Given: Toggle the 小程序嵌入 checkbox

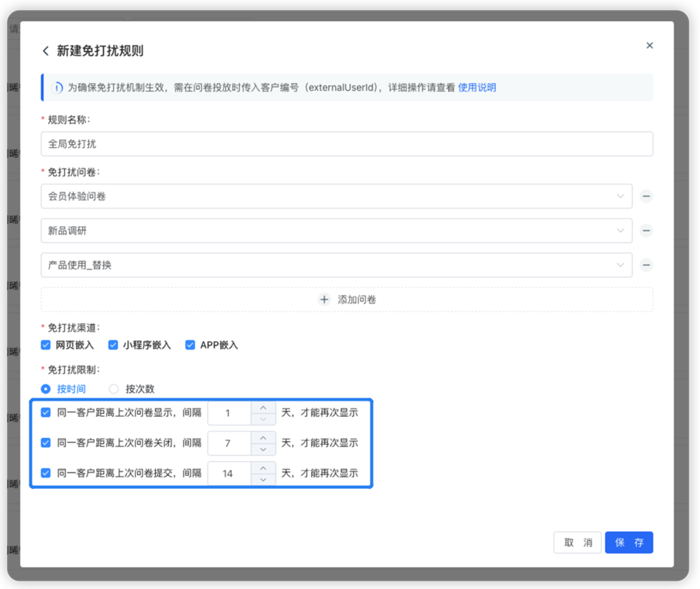Looking at the screenshot, I should pyautogui.click(x=113, y=345).
